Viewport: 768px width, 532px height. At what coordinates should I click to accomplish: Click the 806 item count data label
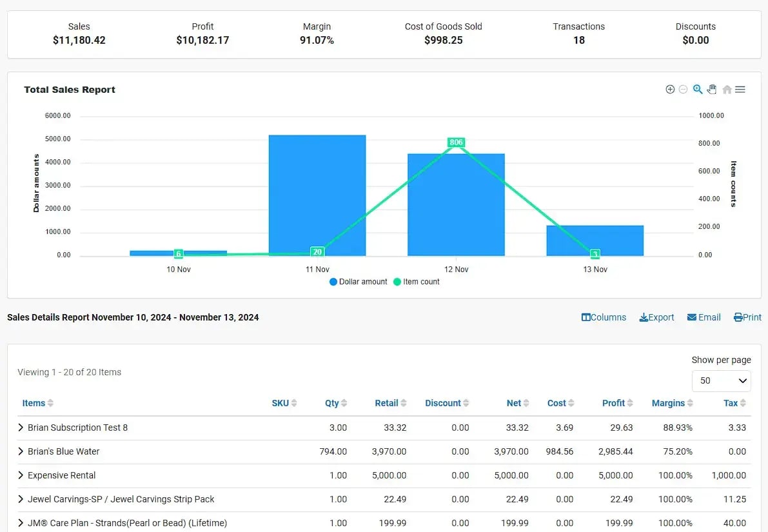point(456,143)
